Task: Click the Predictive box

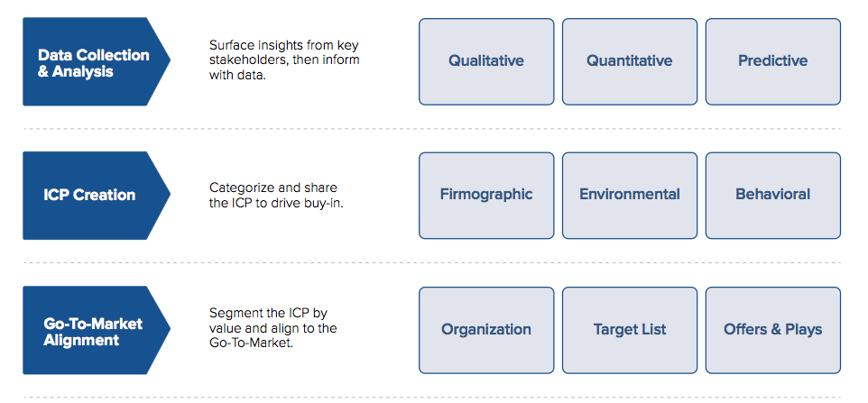Action: click(x=772, y=61)
